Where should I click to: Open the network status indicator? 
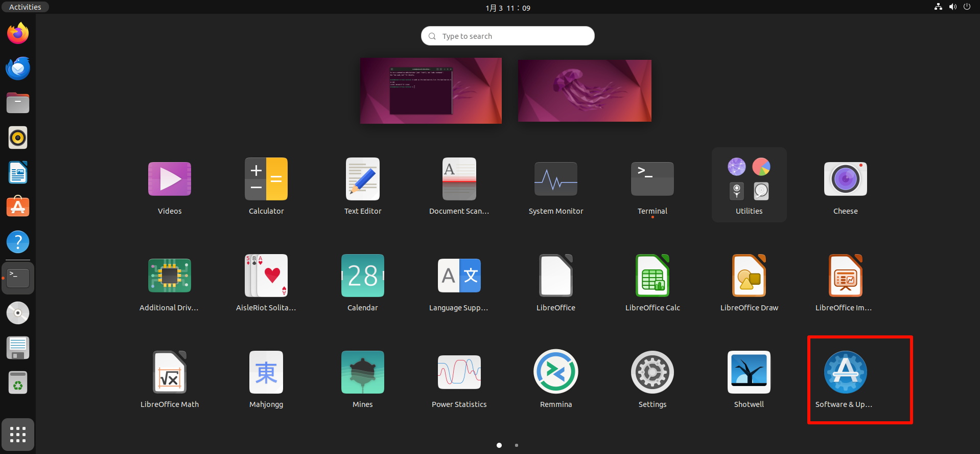pyautogui.click(x=938, y=7)
